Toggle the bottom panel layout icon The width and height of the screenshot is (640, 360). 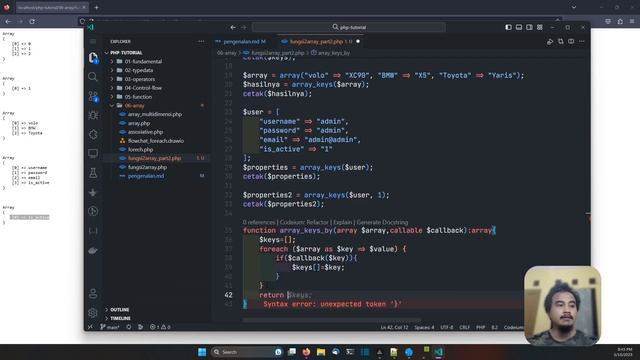point(519,27)
